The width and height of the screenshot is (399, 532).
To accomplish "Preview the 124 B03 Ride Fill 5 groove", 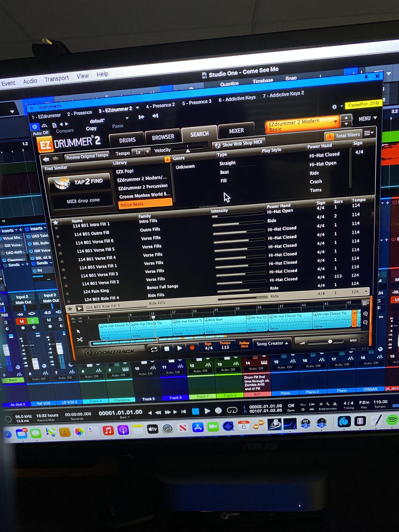I will pyautogui.click(x=79, y=308).
